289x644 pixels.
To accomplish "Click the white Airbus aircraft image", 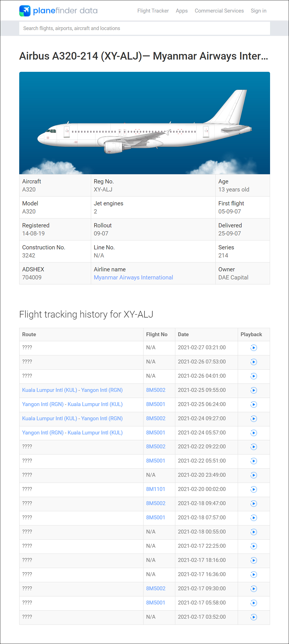I will tap(145, 123).
